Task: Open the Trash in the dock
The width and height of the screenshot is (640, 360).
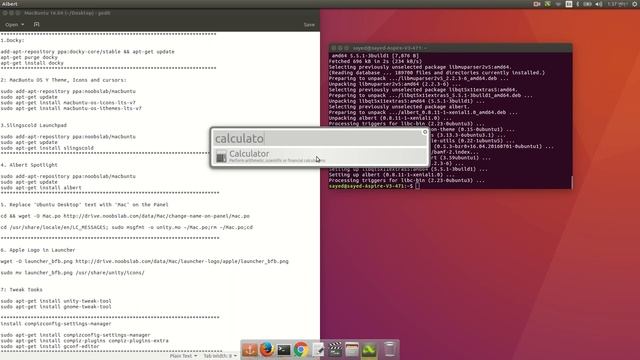Action: click(x=390, y=350)
